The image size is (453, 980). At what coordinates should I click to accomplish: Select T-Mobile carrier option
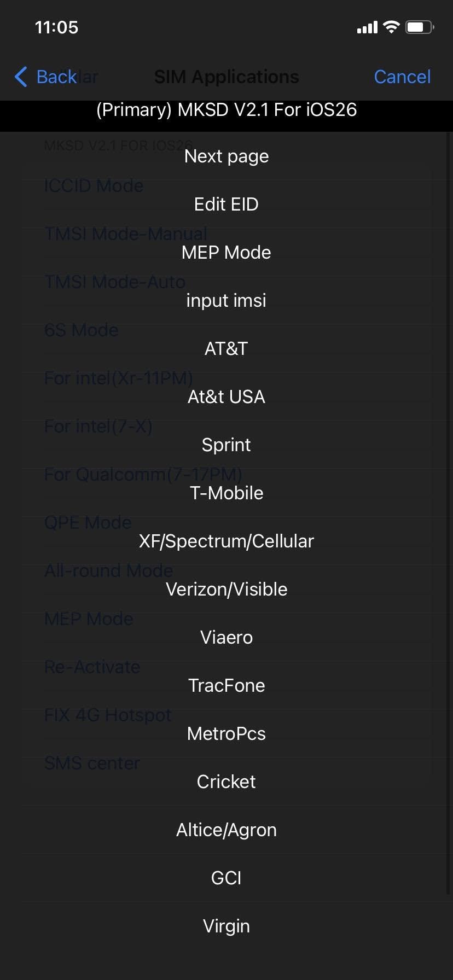tap(226, 493)
